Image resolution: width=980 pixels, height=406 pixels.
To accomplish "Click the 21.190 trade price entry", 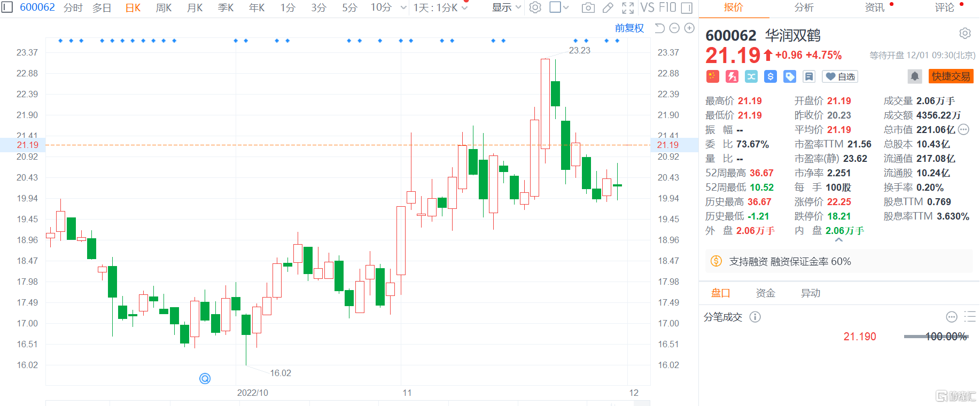I will pos(860,337).
